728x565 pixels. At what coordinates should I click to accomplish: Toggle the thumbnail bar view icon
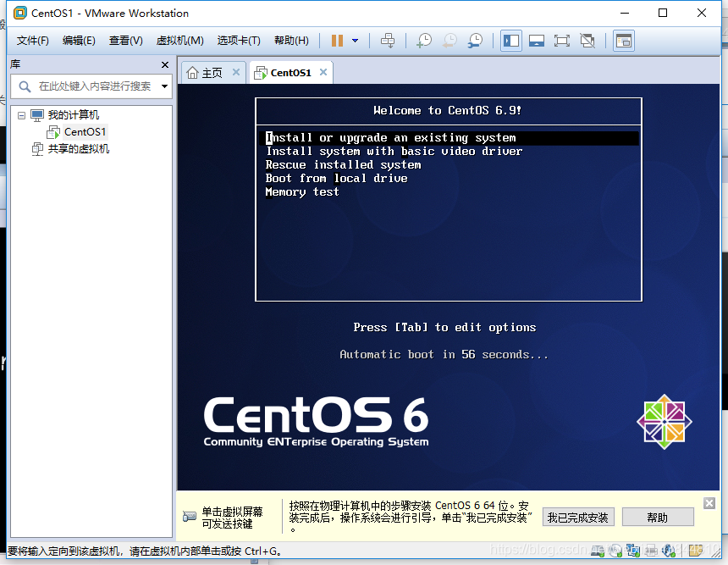tap(536, 41)
